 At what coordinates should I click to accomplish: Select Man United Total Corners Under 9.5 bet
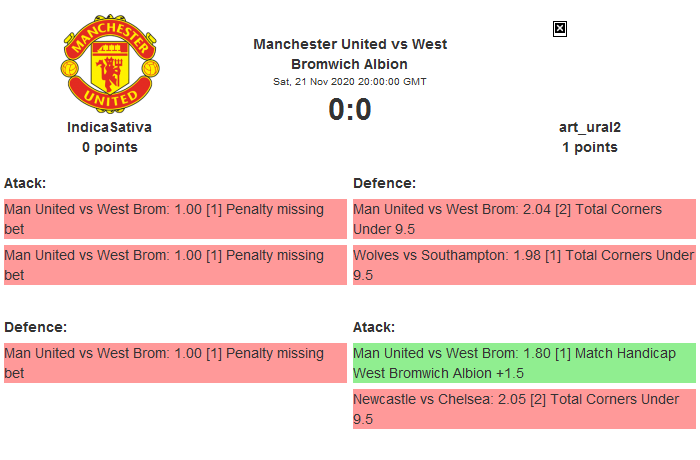[524, 219]
